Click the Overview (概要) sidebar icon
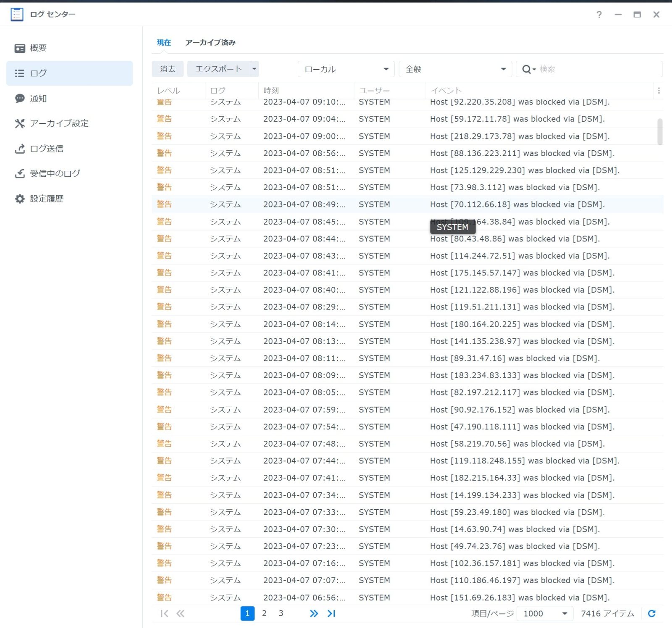The width and height of the screenshot is (672, 628). [x=20, y=48]
